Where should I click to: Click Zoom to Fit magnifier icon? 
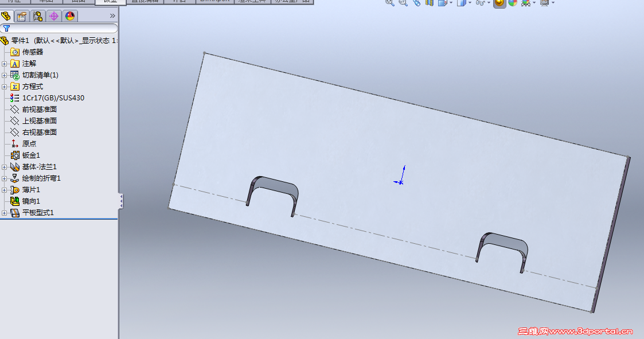390,2
